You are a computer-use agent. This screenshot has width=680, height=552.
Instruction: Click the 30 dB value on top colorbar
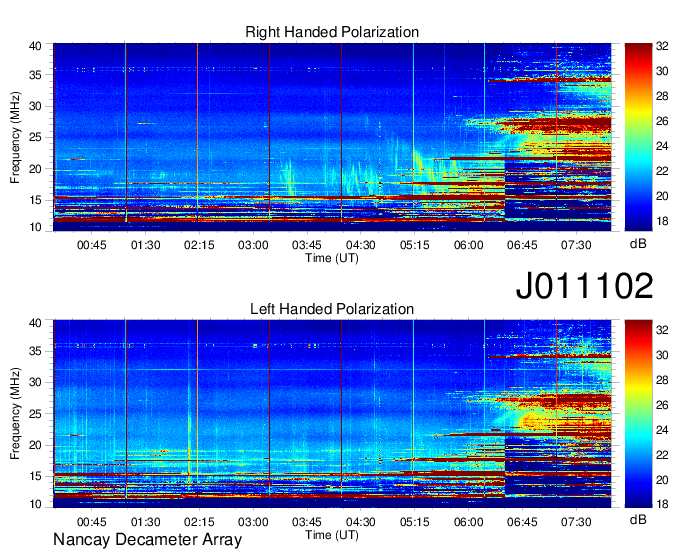click(x=662, y=71)
